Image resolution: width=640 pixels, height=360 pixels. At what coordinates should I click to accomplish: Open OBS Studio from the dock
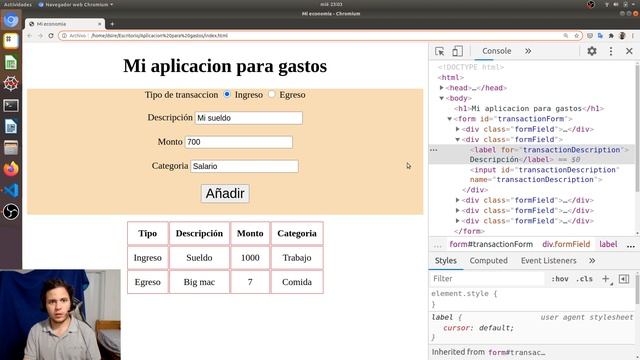pyautogui.click(x=11, y=211)
